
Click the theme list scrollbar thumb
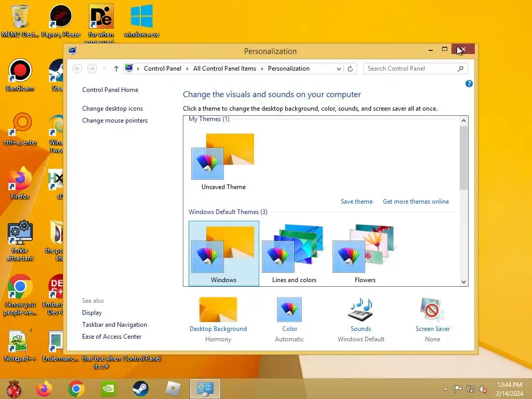[x=463, y=158]
